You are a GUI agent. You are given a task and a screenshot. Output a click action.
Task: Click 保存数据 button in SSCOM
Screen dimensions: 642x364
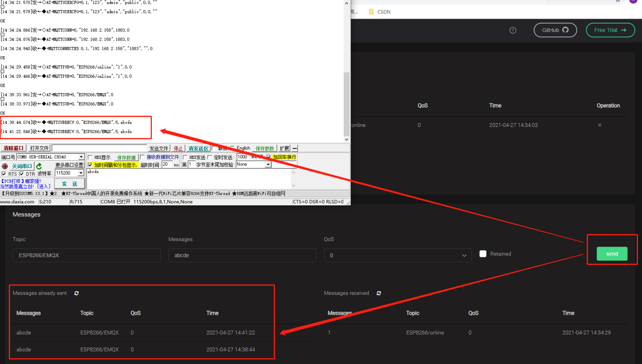(126, 158)
